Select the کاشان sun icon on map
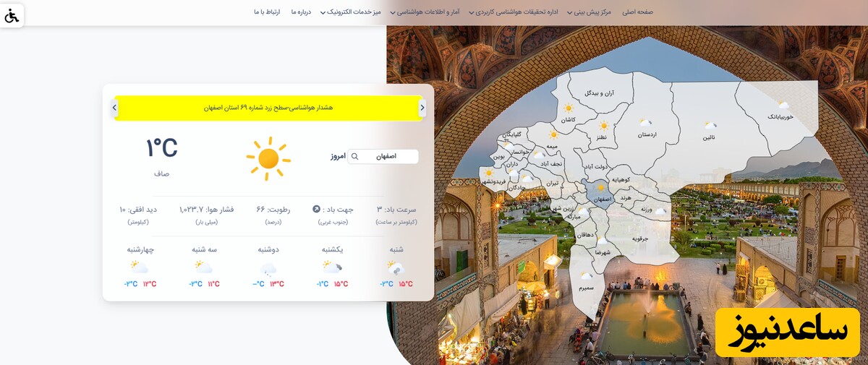This screenshot has width=868, height=365. 569,108
